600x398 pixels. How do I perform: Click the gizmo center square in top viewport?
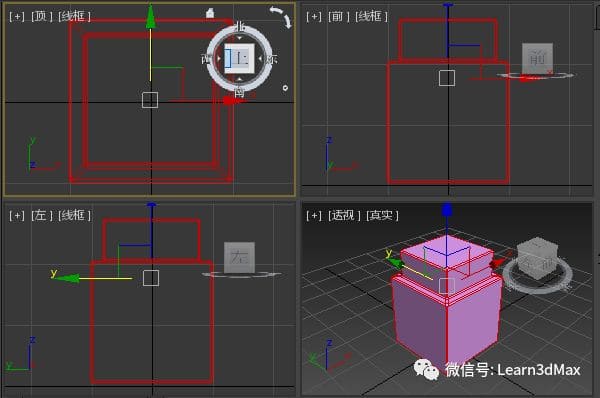click(x=150, y=100)
